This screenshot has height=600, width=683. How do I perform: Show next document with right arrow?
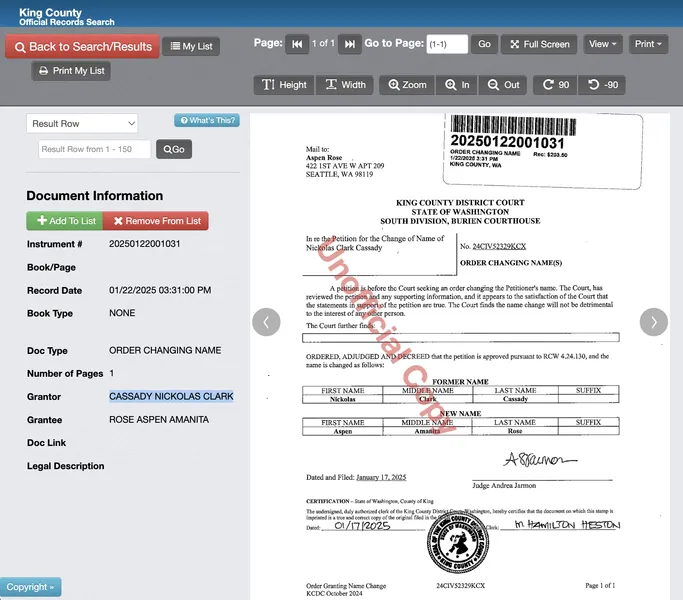[x=653, y=322]
